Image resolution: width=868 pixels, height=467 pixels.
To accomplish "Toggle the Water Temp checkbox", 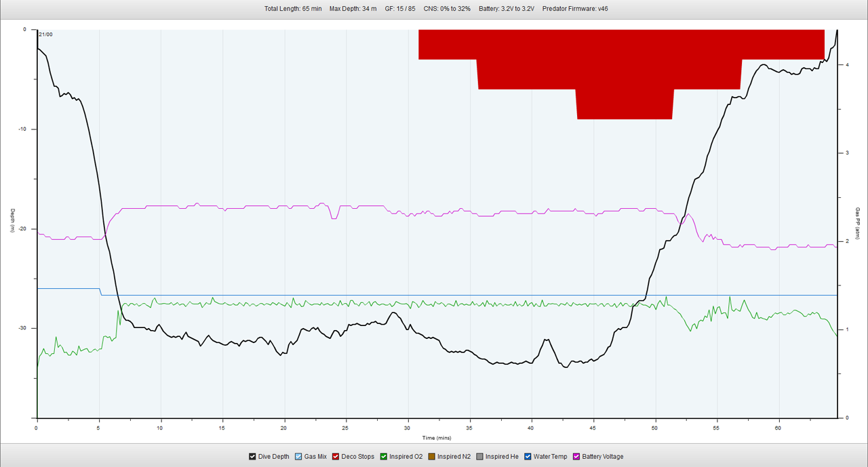I will click(x=528, y=457).
